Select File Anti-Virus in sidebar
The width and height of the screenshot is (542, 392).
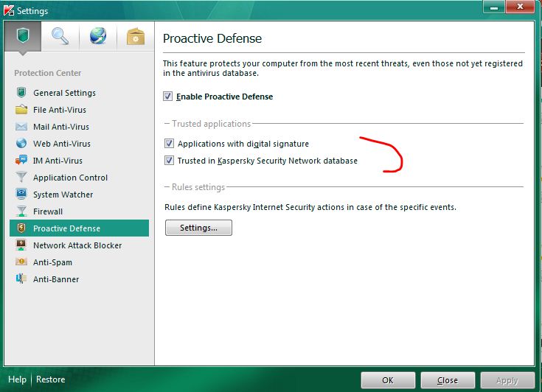coord(79,110)
